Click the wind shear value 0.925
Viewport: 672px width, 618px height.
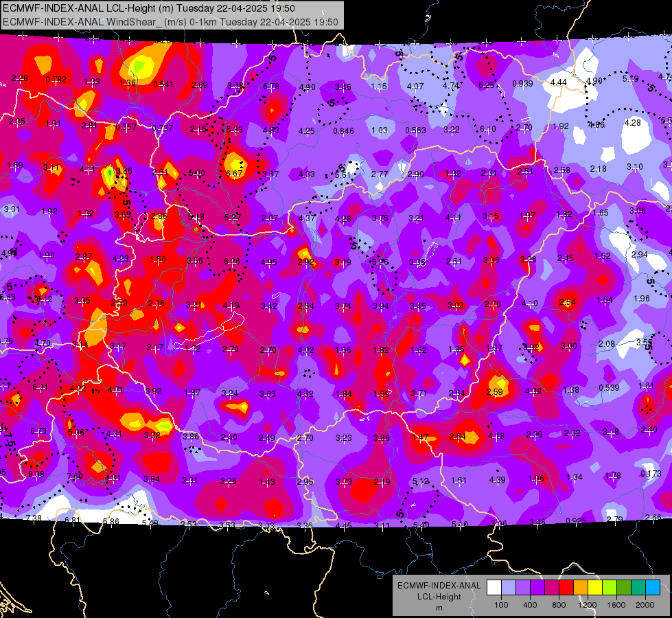pos(576,520)
